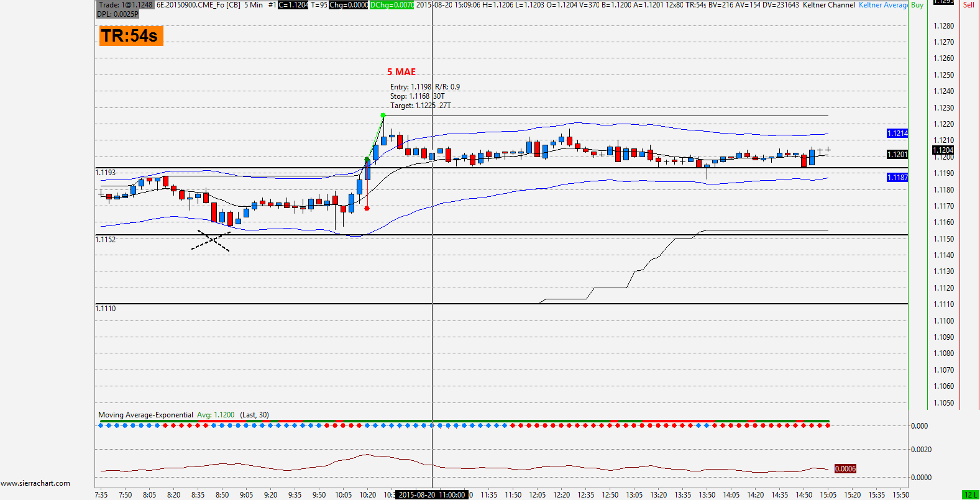Click the Stop: 1.1168 30T text
Viewport: 980px width, 500px height.
tap(417, 96)
